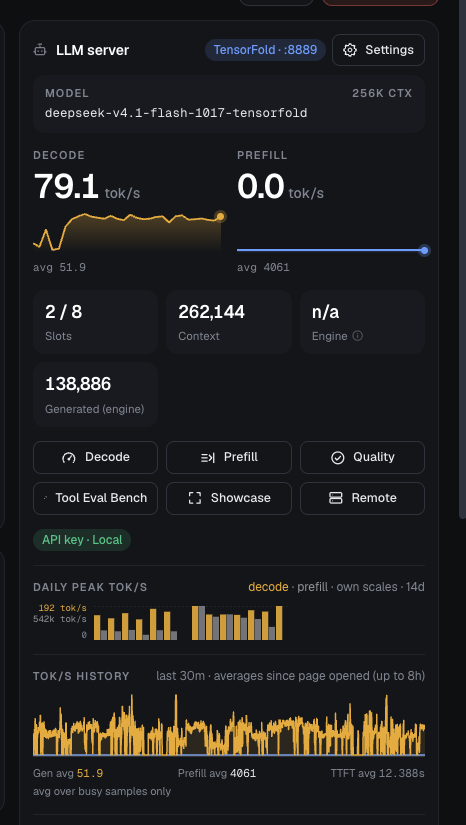Click the 79.1 decode speed value
The image size is (466, 825).
[x=66, y=187]
